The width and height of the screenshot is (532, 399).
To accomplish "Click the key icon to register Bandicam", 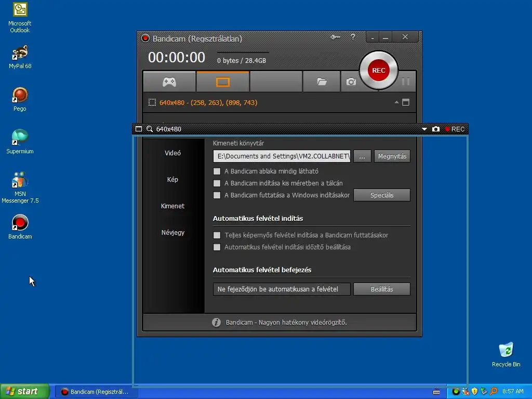I will click(335, 37).
